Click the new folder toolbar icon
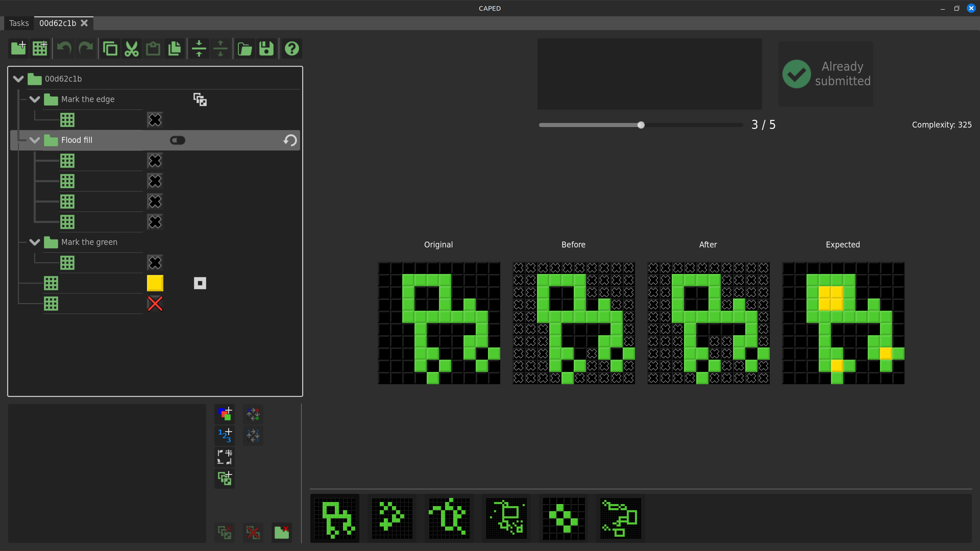The image size is (980, 551). 18,49
